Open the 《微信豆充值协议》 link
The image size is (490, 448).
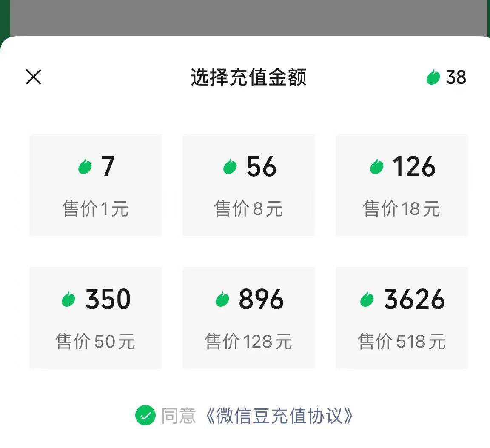[x=279, y=416]
